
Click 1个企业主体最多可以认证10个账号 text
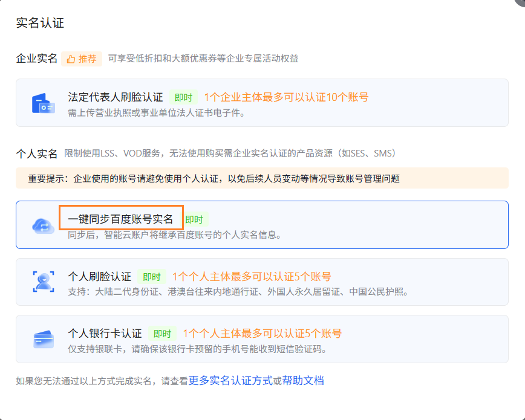(x=287, y=97)
